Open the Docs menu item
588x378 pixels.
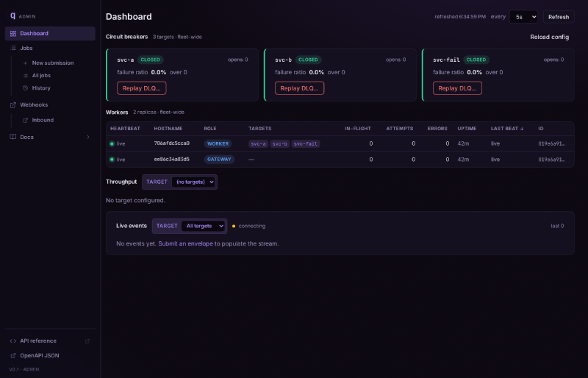click(50, 137)
